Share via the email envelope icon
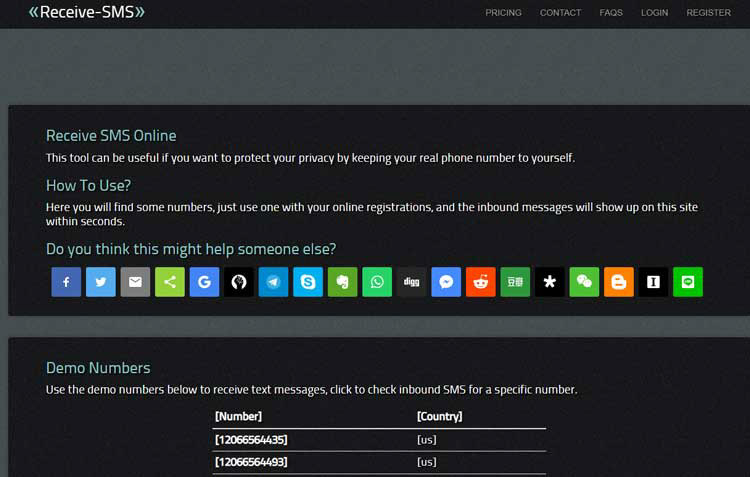Screen dimensions: 750x477 (x=135, y=282)
